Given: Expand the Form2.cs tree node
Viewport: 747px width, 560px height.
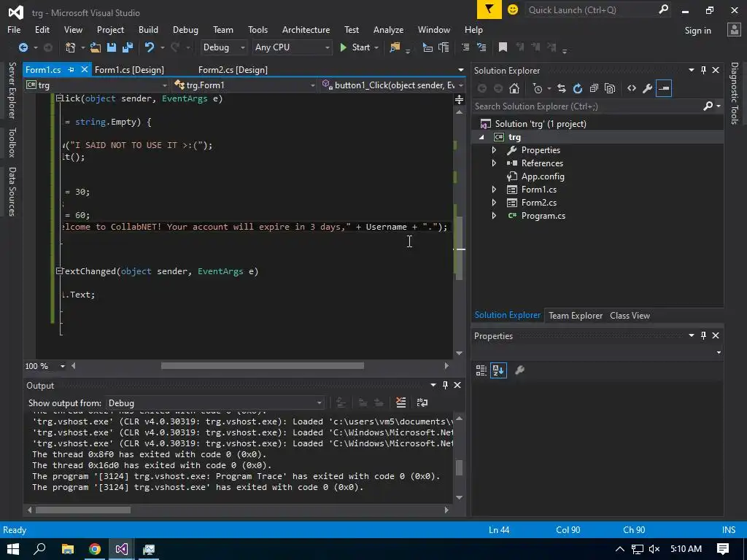Looking at the screenshot, I should pyautogui.click(x=494, y=203).
